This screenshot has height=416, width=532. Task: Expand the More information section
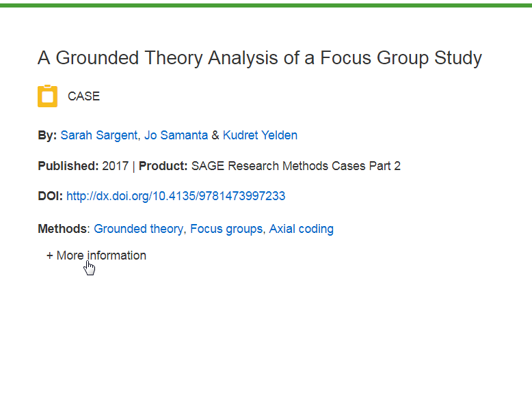pyautogui.click(x=96, y=255)
